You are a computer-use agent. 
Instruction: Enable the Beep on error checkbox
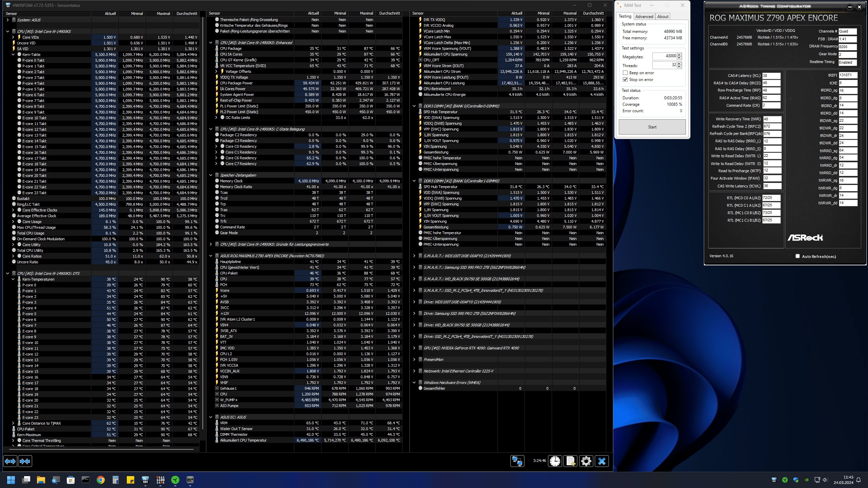pos(625,73)
